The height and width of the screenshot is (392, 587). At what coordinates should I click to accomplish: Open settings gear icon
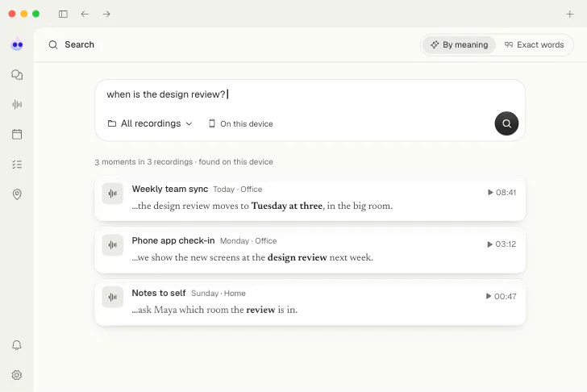tap(17, 375)
